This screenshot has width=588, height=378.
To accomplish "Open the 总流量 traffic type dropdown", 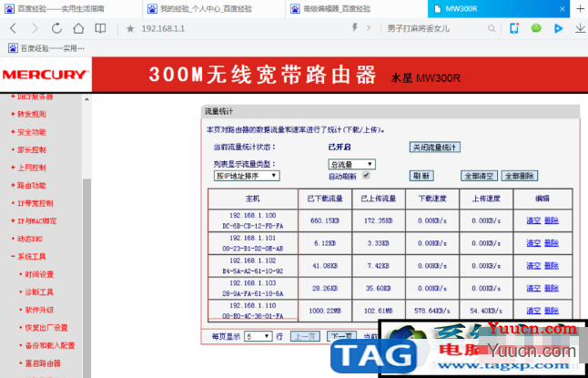I will point(351,165).
